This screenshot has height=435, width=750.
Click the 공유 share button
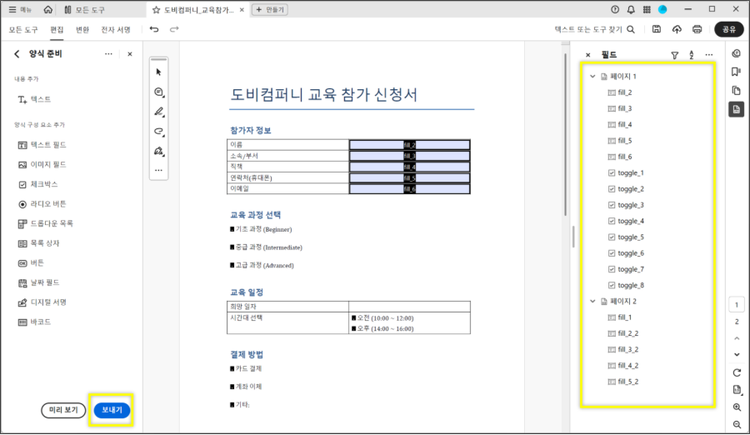(729, 29)
